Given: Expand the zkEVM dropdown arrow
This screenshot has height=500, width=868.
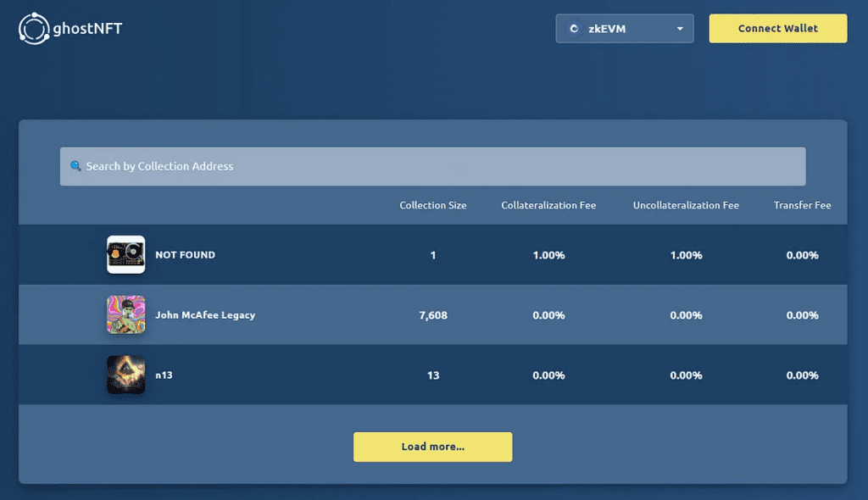Looking at the screenshot, I should point(680,29).
